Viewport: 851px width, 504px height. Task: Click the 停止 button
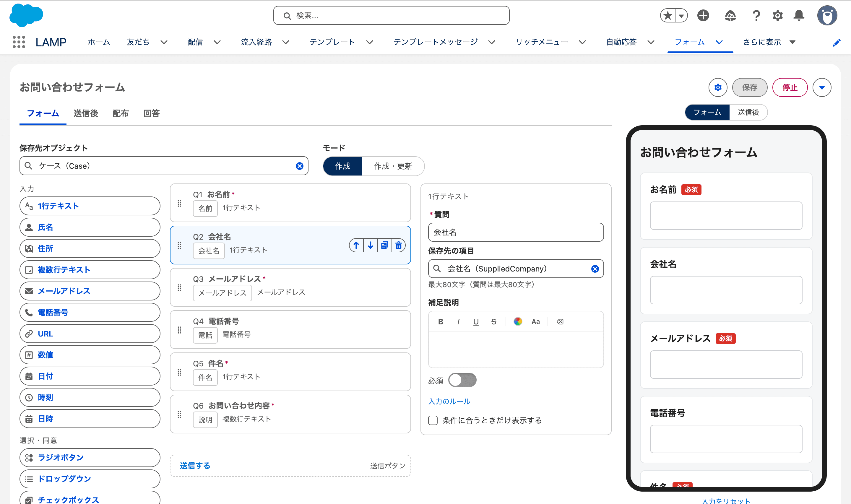[x=790, y=87]
